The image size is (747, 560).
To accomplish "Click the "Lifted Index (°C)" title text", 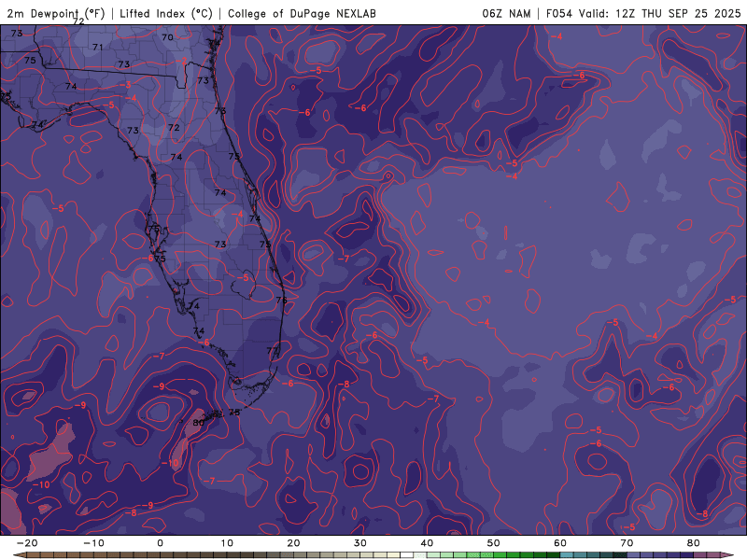I will pos(166,14).
